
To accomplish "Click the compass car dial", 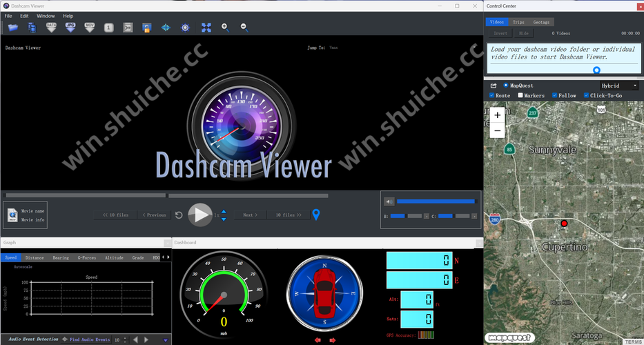I will click(x=324, y=293).
